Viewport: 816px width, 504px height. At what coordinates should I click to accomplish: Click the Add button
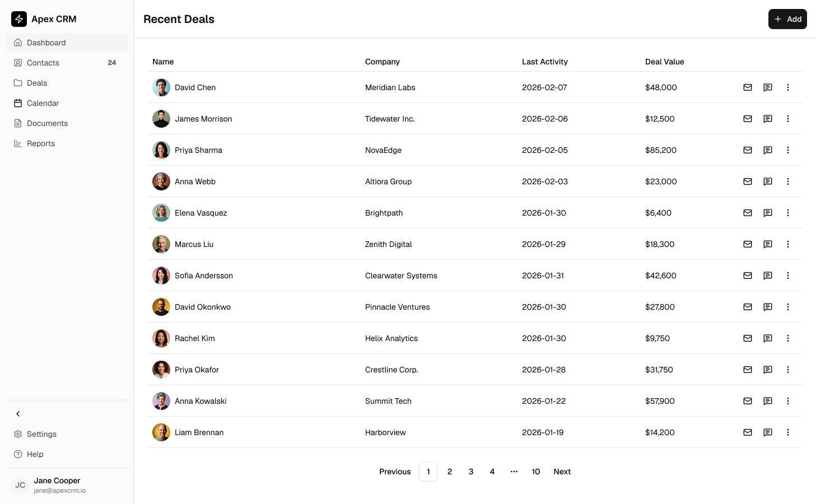(787, 19)
